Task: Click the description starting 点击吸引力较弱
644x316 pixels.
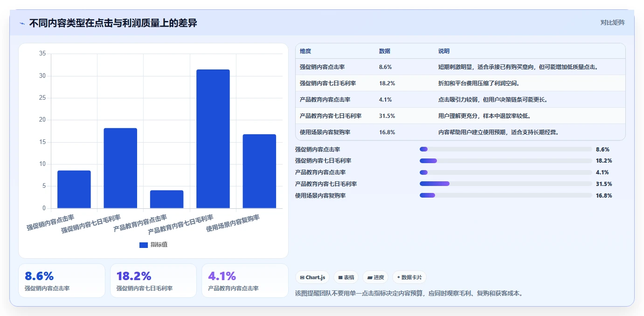Action: [x=493, y=100]
